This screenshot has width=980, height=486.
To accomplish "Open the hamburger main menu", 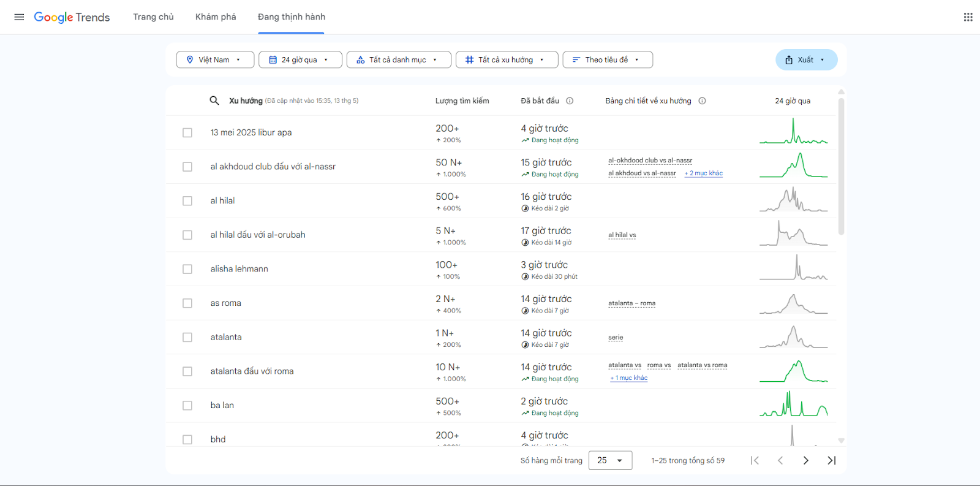I will click(19, 17).
